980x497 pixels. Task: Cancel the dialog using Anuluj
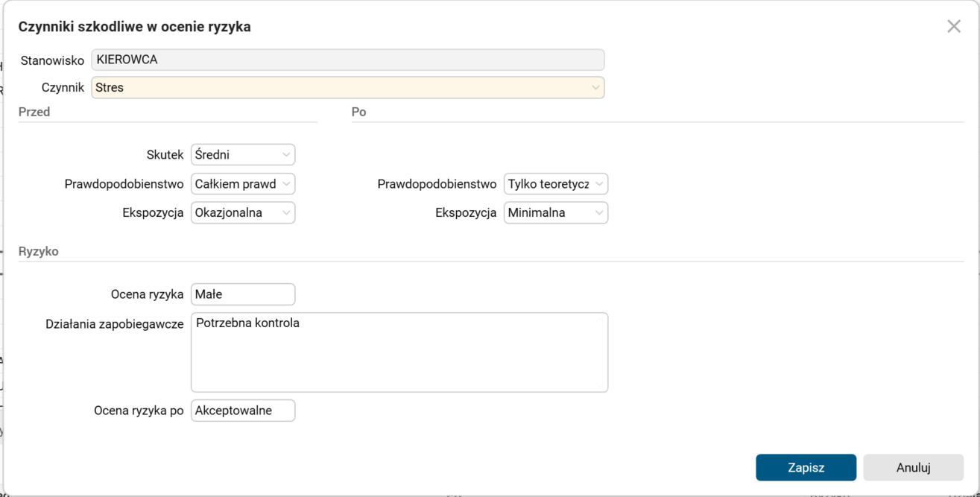pyautogui.click(x=913, y=467)
